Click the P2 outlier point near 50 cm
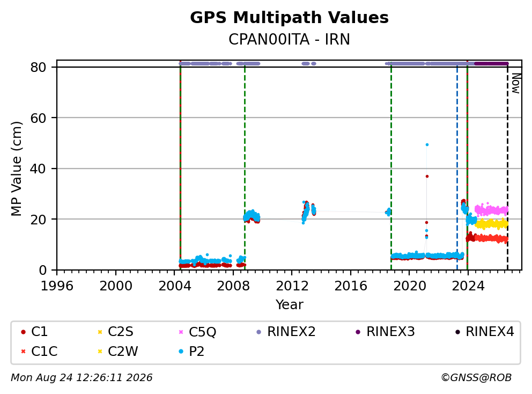The image size is (532, 394). pos(427,145)
